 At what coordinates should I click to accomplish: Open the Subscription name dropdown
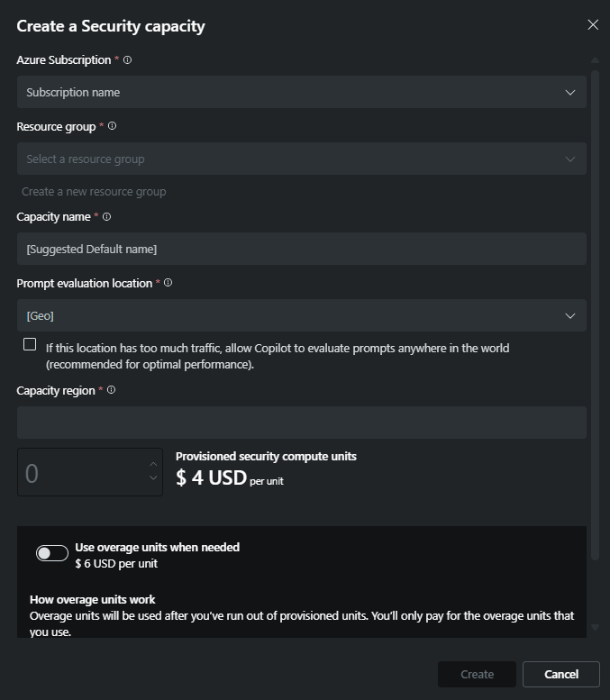click(x=302, y=92)
